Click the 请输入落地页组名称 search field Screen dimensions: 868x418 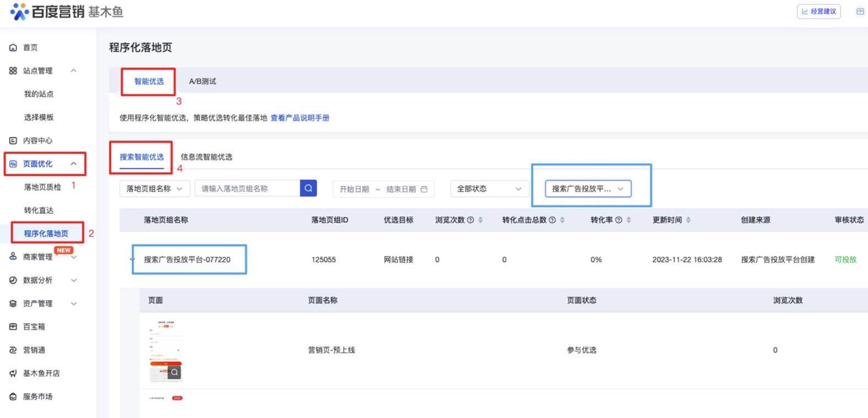tap(247, 189)
